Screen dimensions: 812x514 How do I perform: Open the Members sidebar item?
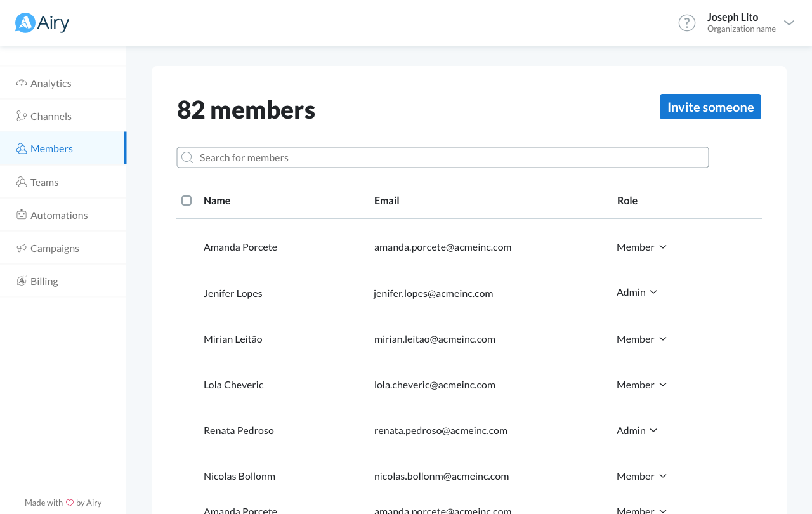[51, 148]
